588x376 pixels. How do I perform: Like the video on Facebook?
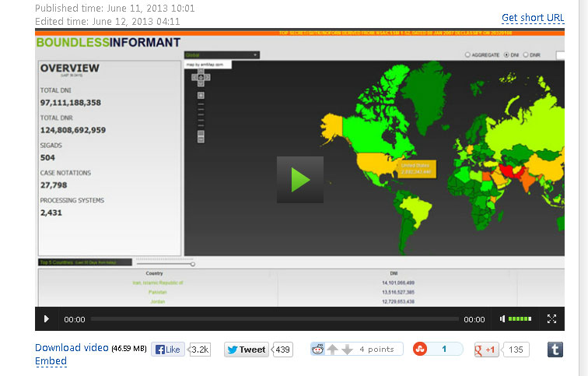(168, 350)
